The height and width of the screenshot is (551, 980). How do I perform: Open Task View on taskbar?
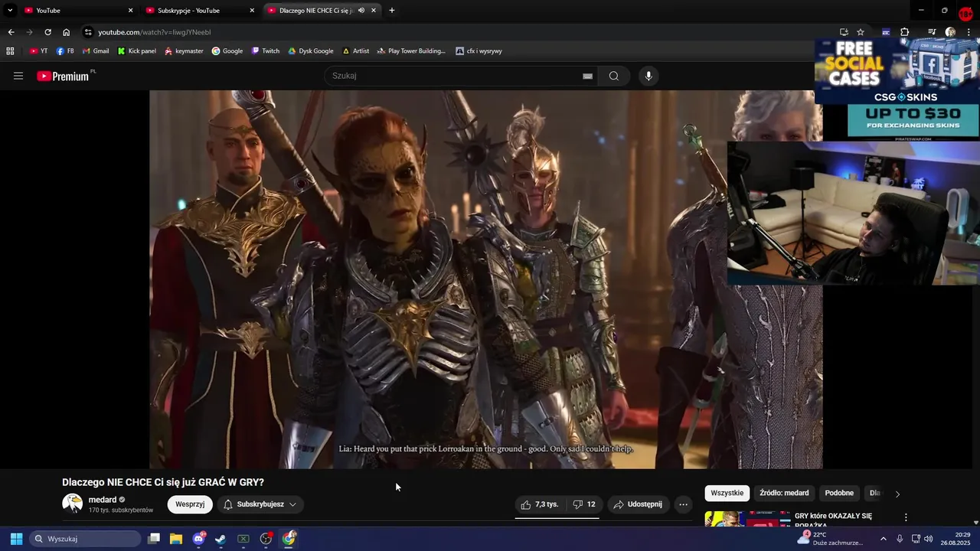click(x=154, y=539)
